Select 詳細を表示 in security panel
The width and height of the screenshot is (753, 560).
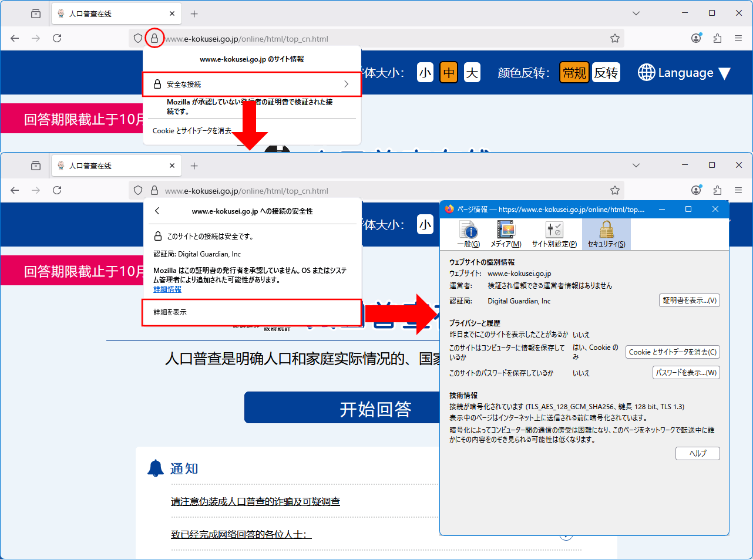251,312
